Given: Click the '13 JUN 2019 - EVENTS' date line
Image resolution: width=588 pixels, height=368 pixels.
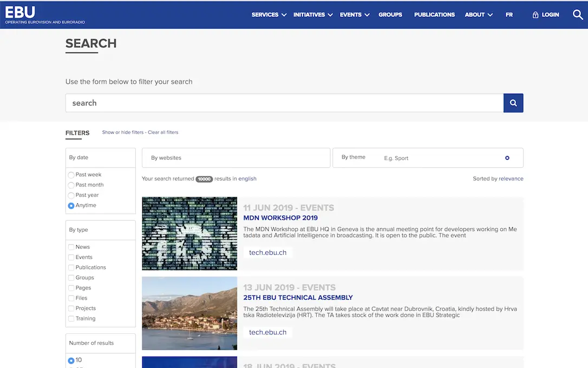Looking at the screenshot, I should point(290,288).
